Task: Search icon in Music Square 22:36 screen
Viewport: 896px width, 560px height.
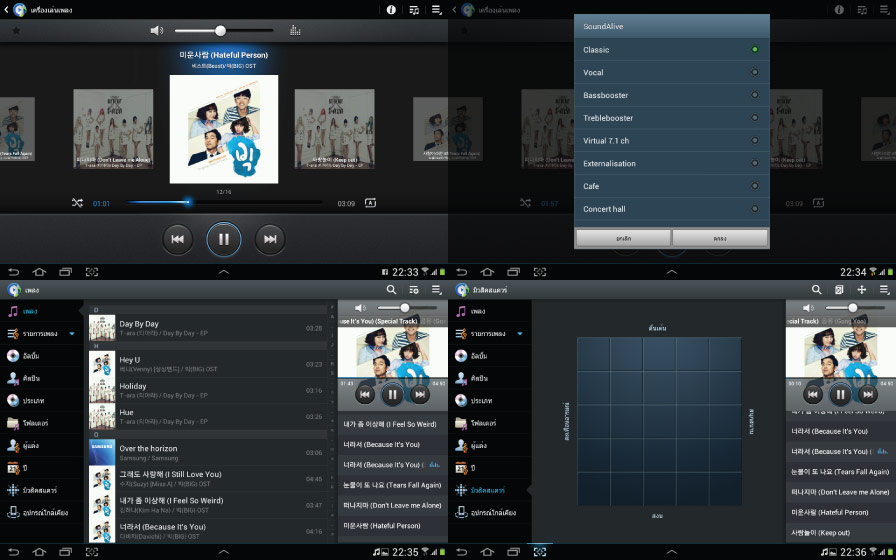Action: [x=817, y=290]
